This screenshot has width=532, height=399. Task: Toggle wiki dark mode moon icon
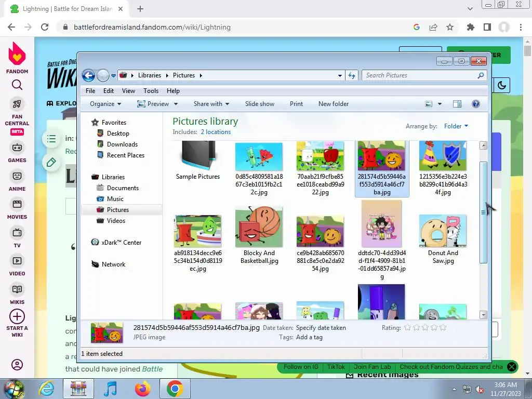[501, 85]
